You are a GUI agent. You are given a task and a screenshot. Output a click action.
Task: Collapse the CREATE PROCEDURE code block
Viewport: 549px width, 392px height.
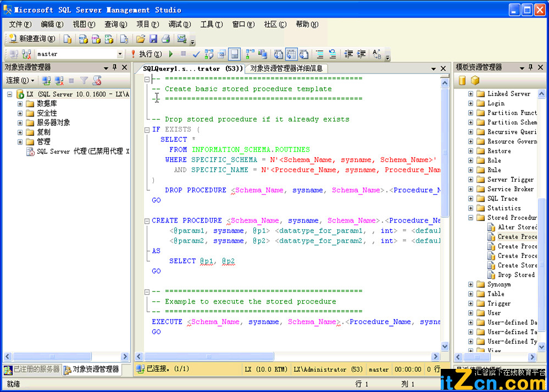(x=147, y=221)
